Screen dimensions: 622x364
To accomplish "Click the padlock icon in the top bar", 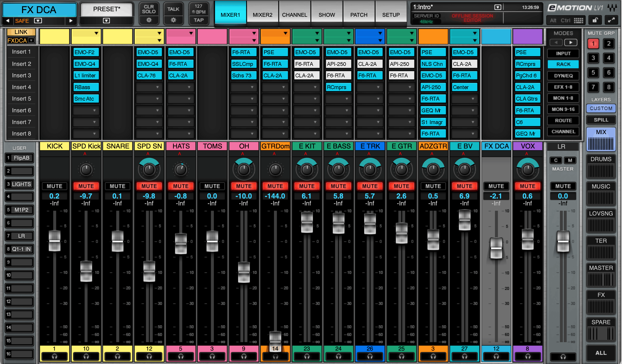I will point(595,20).
